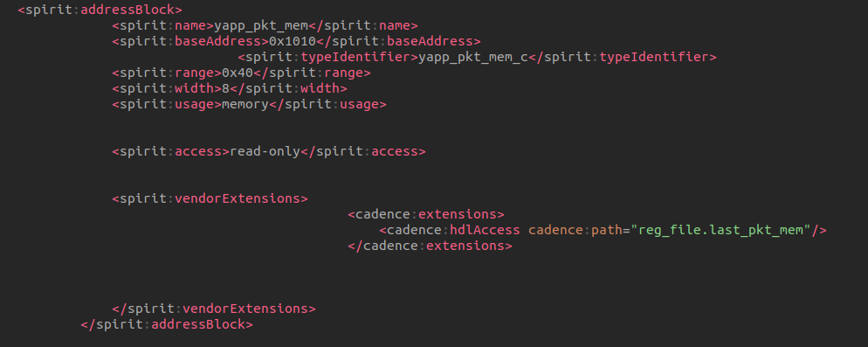Click the yapp_pkt_mem_c type identifier text
868x347 pixels.
(473, 57)
